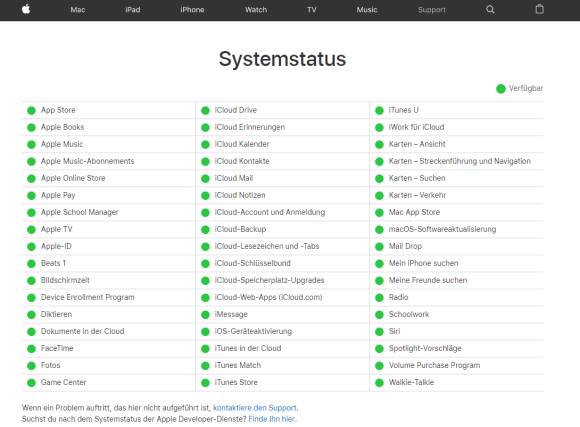Image resolution: width=580 pixels, height=427 pixels.
Task: Select the 'Diktieren' entry
Action: click(57, 314)
